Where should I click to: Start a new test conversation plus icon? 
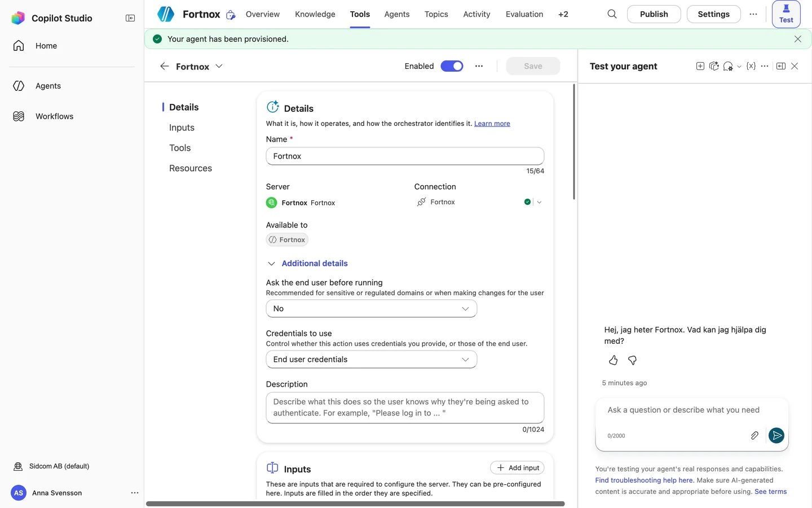[x=700, y=66]
